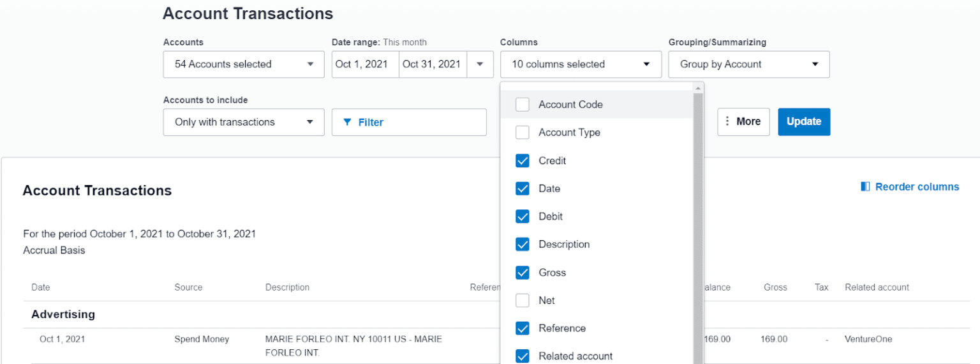Uncheck the Credit column checkbox
The width and height of the screenshot is (980, 364).
(x=523, y=161)
